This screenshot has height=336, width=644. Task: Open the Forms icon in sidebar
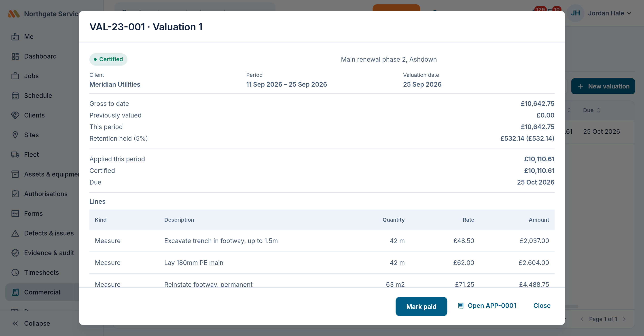[15, 214]
